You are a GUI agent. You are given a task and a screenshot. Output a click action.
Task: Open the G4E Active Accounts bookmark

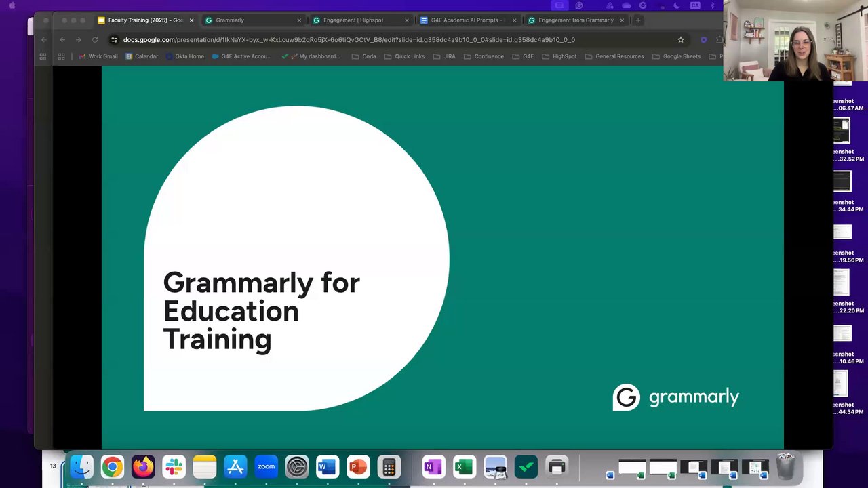click(241, 56)
